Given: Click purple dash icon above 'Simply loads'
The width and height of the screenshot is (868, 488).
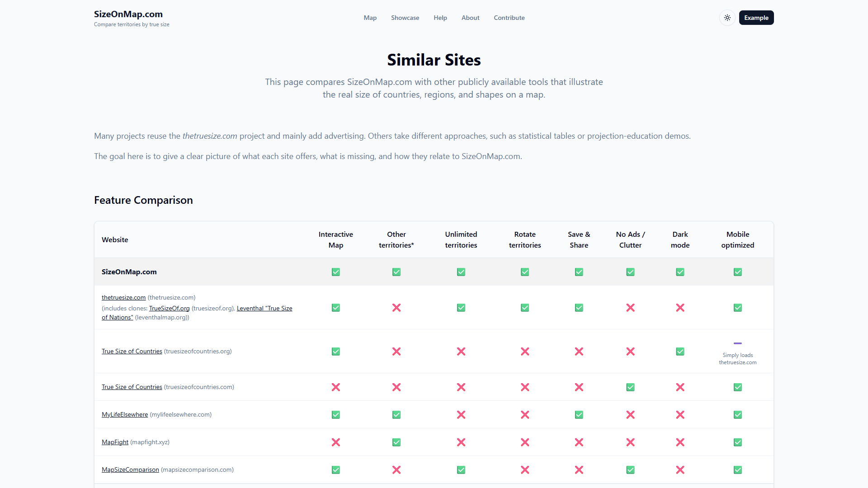Looking at the screenshot, I should click(737, 343).
